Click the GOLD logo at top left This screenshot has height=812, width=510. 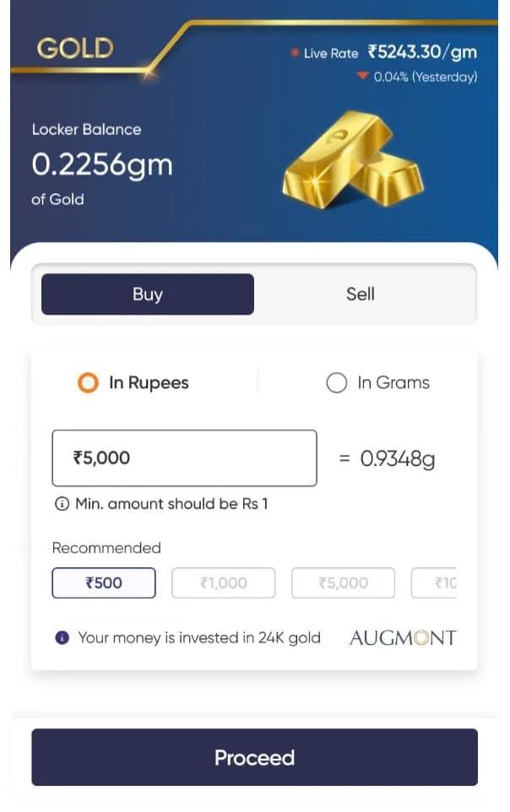tap(74, 48)
